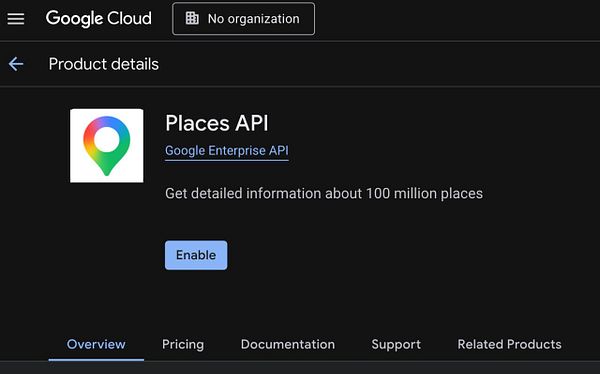This screenshot has height=374, width=600.
Task: Click the Google Cloud logo
Action: coord(99,19)
